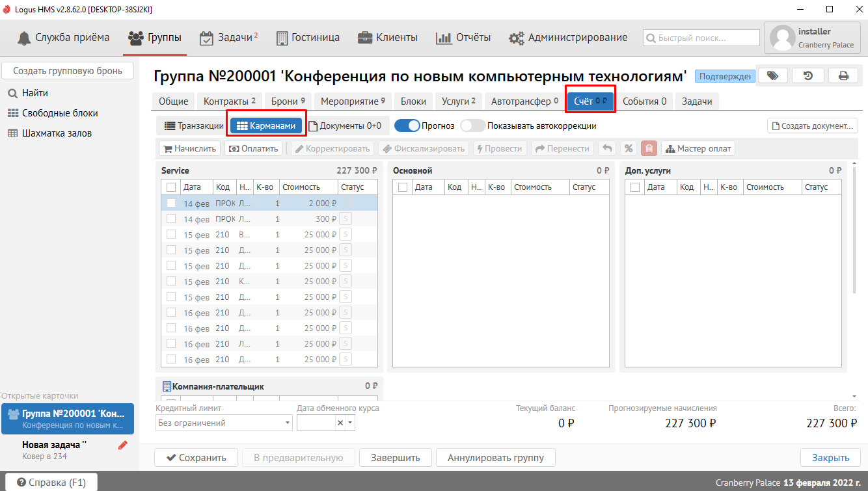
Task: Open the Дата обменного курса date dropdown arrow
Action: tap(350, 423)
